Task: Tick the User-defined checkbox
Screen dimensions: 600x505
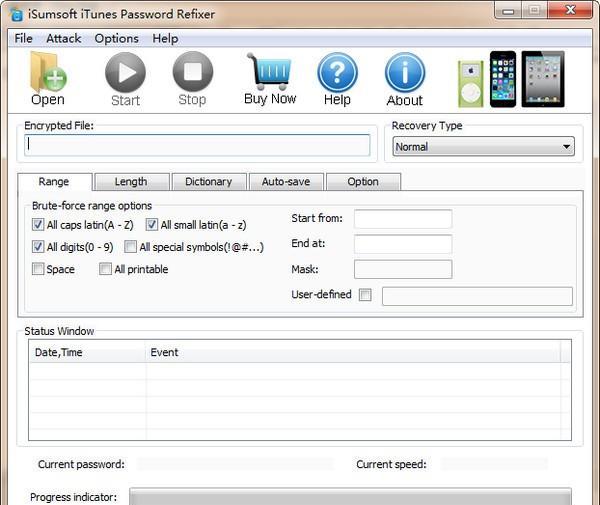Action: tap(365, 295)
